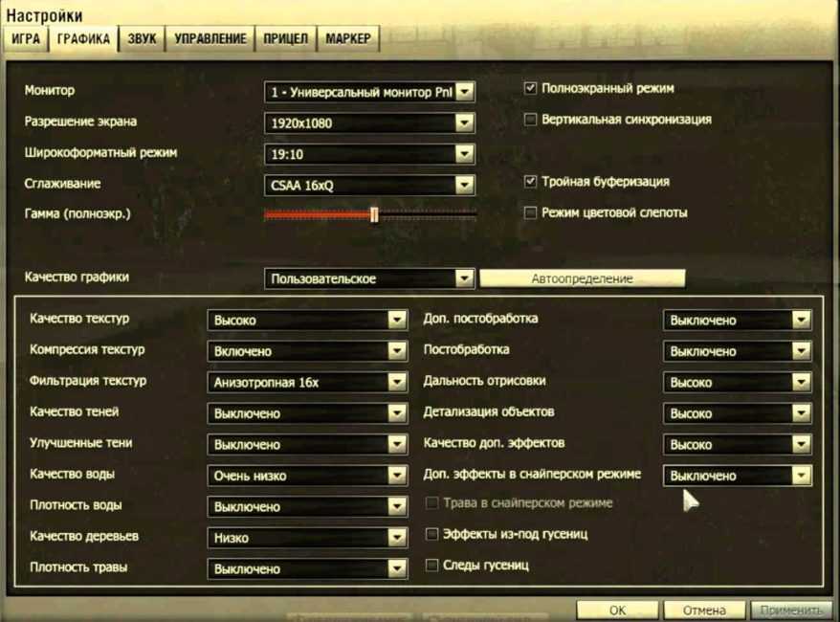Expand the Разрешение экрана dropdown

click(x=465, y=122)
